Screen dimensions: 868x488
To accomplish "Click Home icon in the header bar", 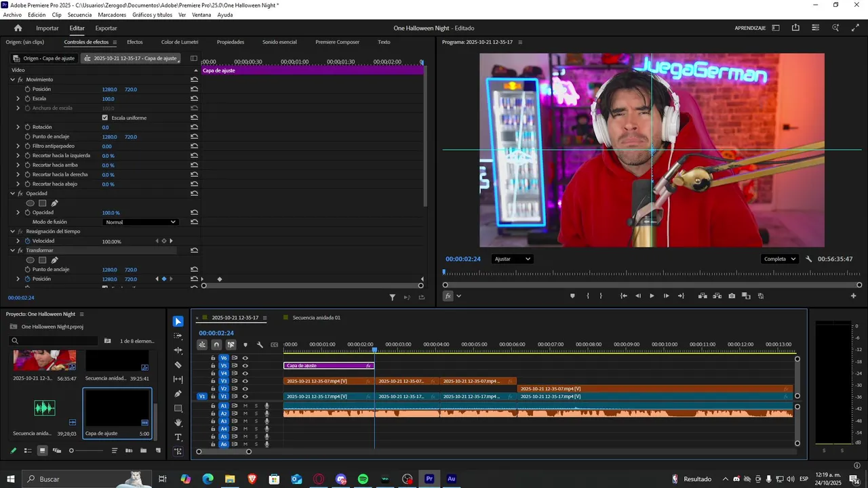I will coord(18,28).
